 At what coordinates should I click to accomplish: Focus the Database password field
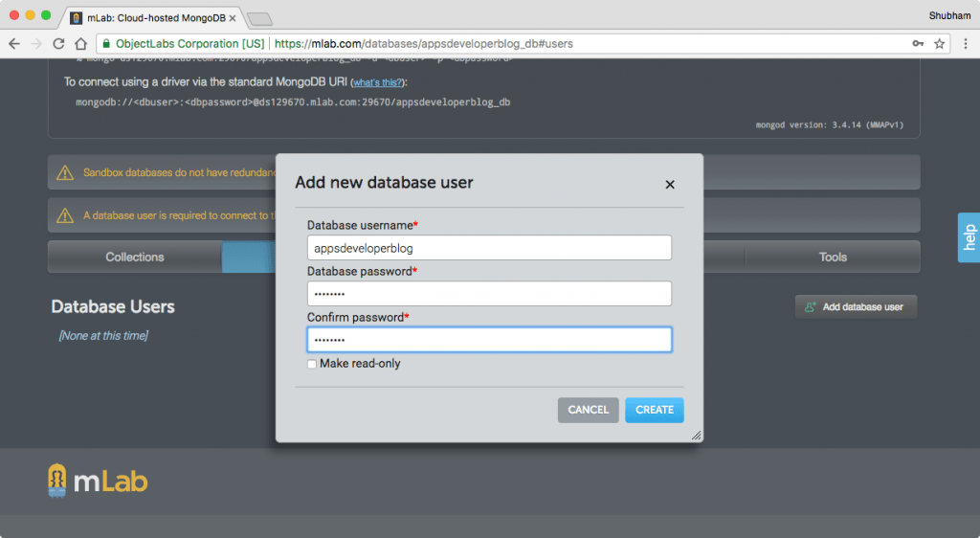coord(489,294)
